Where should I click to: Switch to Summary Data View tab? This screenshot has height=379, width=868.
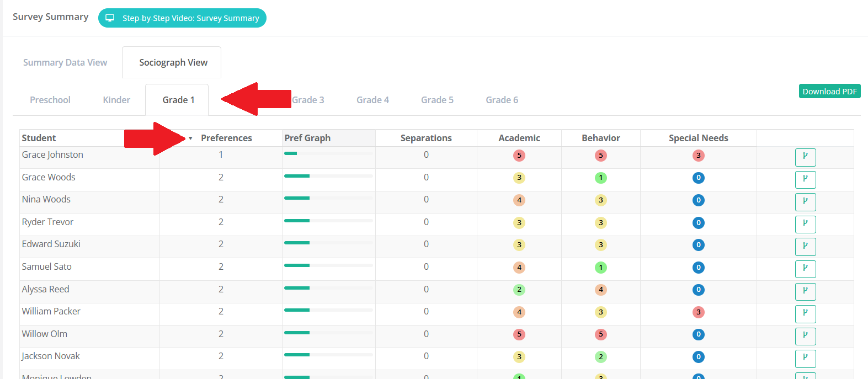tap(65, 62)
